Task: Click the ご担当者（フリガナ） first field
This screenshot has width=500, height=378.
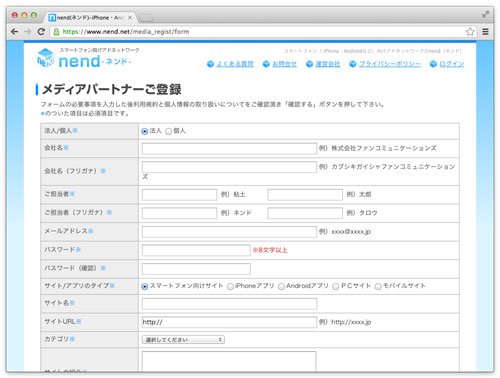Action: tap(179, 213)
